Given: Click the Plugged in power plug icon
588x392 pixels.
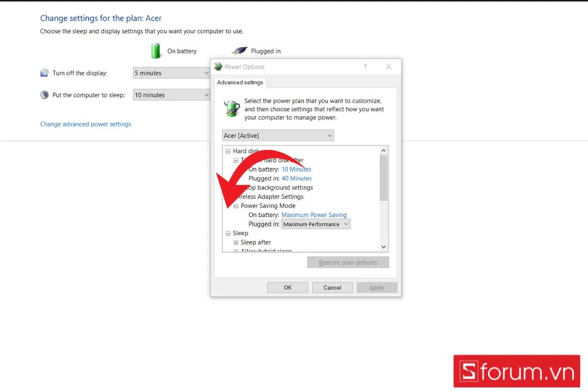Looking at the screenshot, I should (x=240, y=51).
